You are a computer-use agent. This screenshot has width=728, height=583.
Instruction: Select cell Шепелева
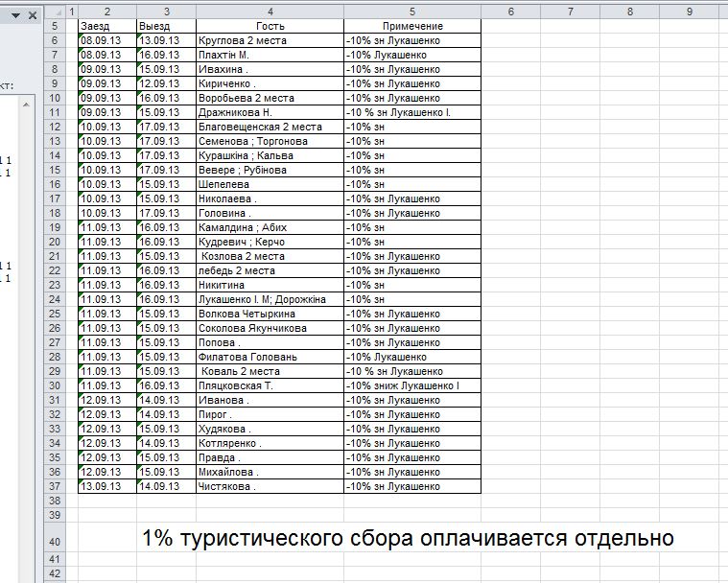pyautogui.click(x=270, y=184)
